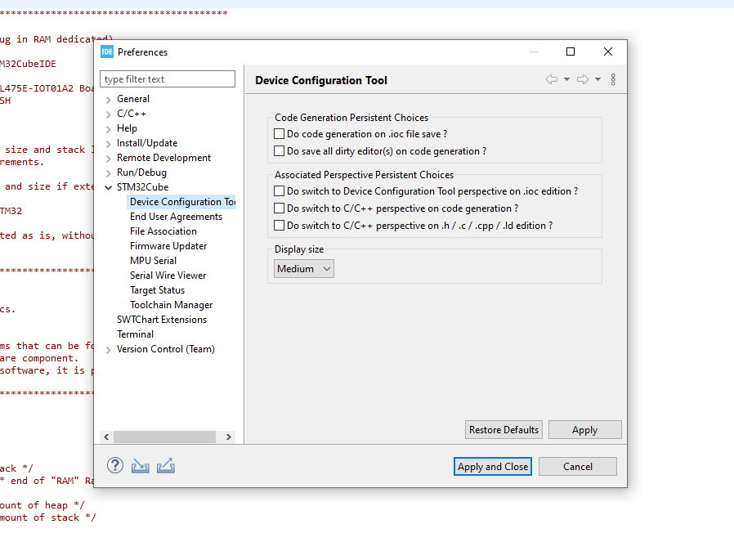This screenshot has height=560, width=734.
Task: Click Apply and Close button
Action: point(492,466)
